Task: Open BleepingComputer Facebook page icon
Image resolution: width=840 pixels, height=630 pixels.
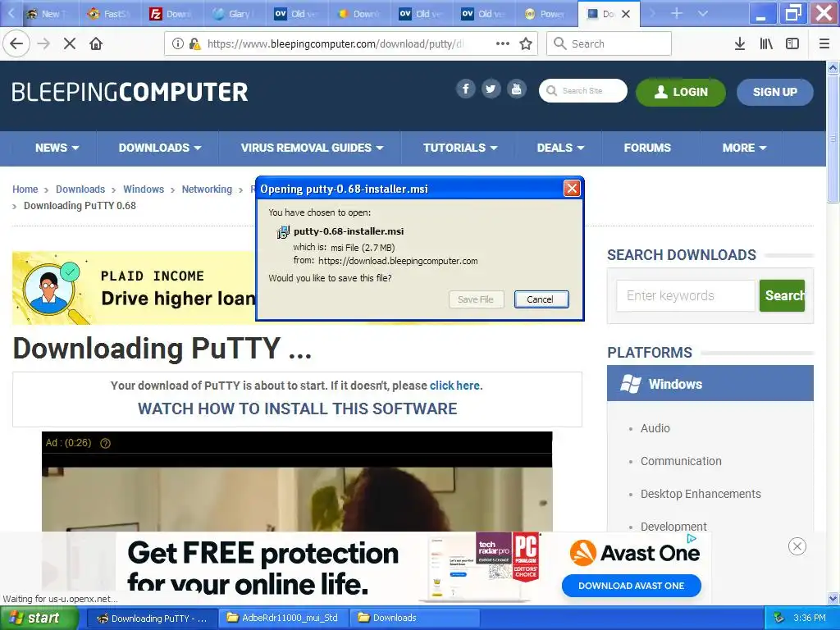Action: [466, 89]
